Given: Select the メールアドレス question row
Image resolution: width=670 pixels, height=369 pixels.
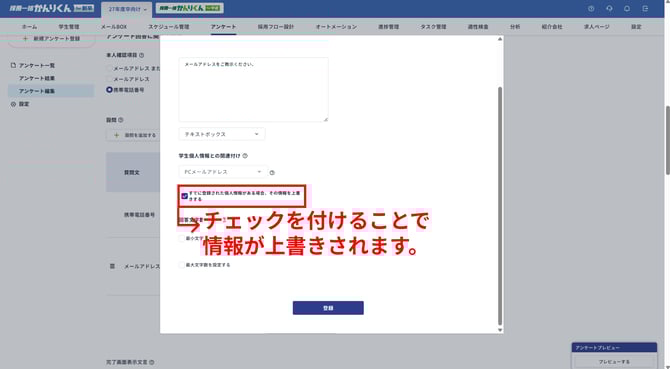Looking at the screenshot, I should (133, 266).
